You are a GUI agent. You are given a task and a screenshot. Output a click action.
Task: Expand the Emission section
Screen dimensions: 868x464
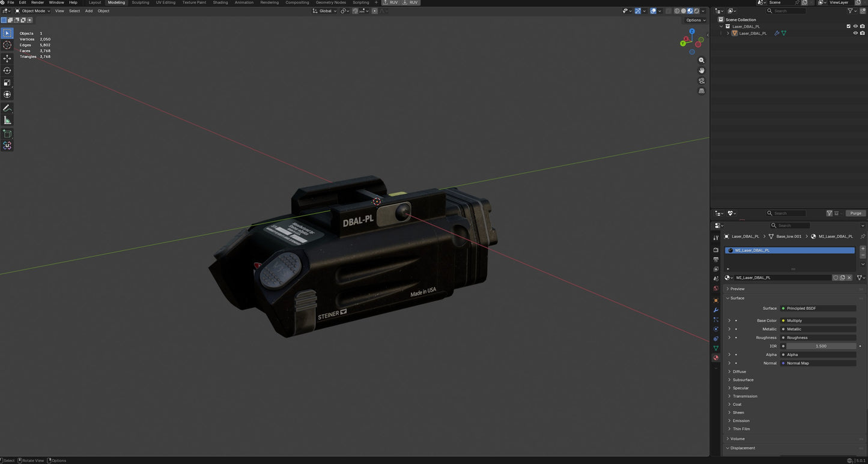741,421
